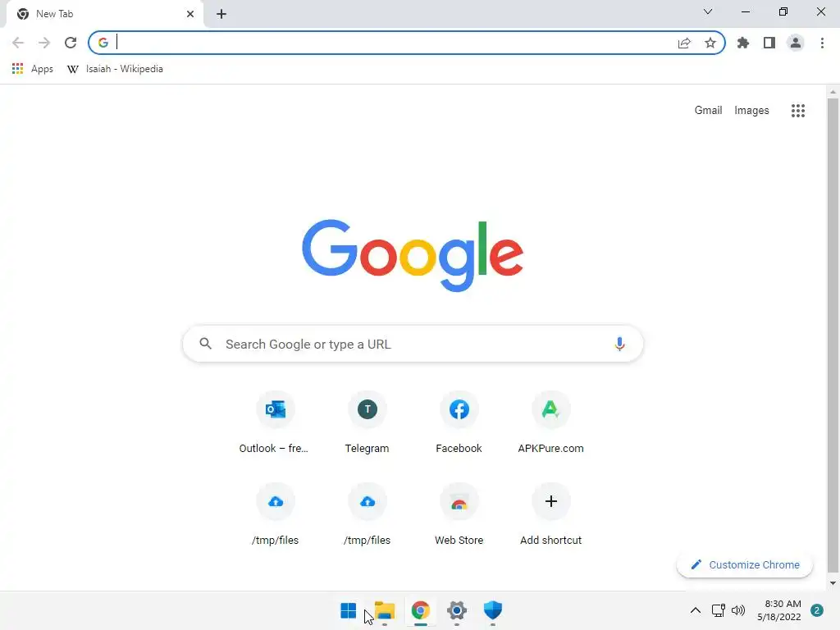840x630 pixels.
Task: Show hidden tray icons chevron
Action: coord(696,610)
